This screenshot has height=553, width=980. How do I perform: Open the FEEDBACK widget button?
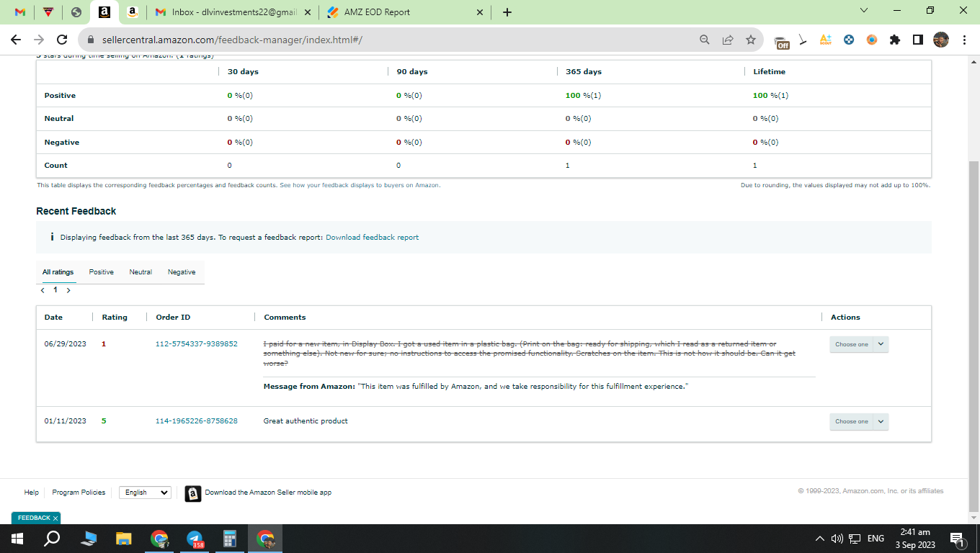pos(33,518)
